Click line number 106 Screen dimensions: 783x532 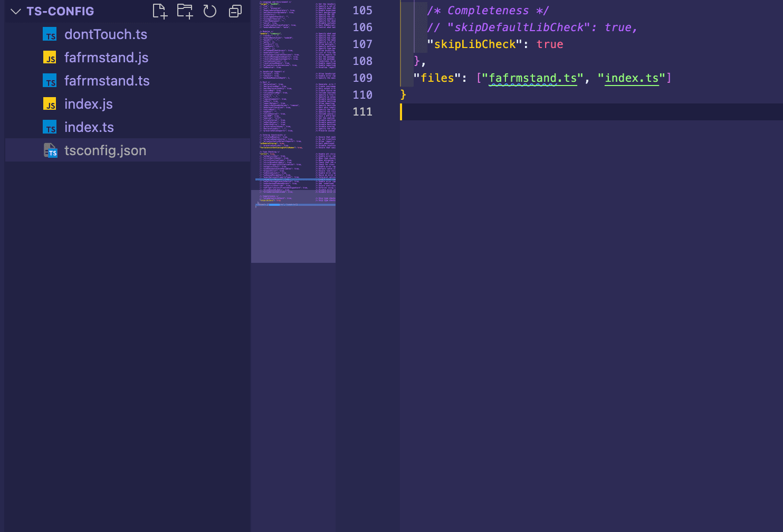362,27
